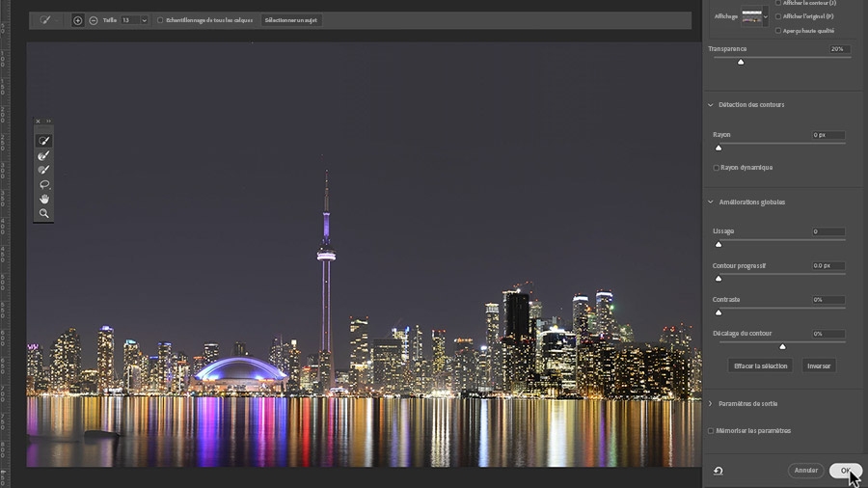
Task: Click the Taille value field showing 13
Action: (x=130, y=20)
